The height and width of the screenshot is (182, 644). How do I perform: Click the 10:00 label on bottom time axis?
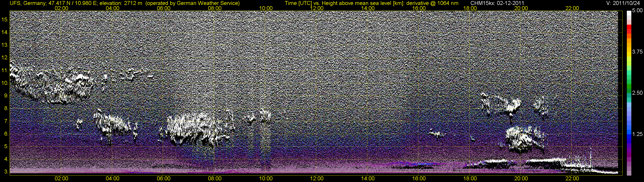pos(266,179)
